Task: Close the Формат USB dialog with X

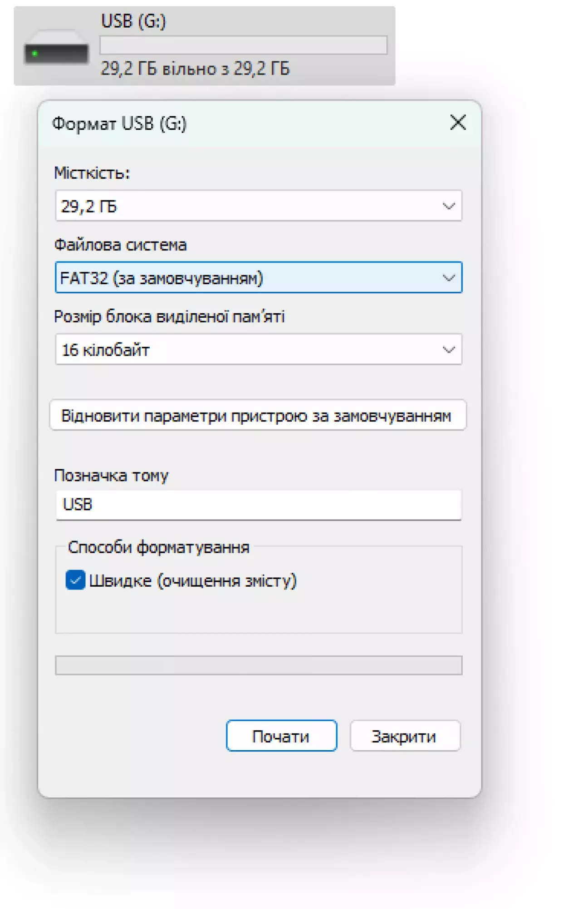Action: pyautogui.click(x=458, y=123)
